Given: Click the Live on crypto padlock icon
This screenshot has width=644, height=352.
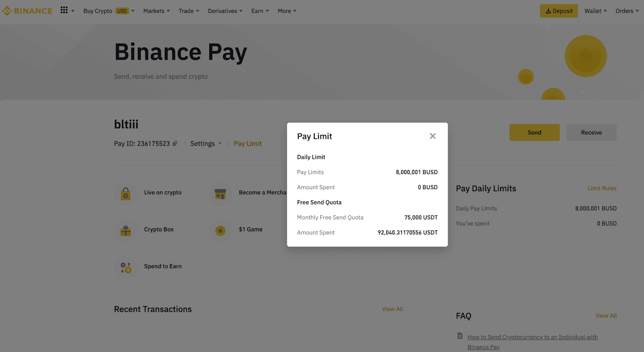Looking at the screenshot, I should pyautogui.click(x=126, y=194).
